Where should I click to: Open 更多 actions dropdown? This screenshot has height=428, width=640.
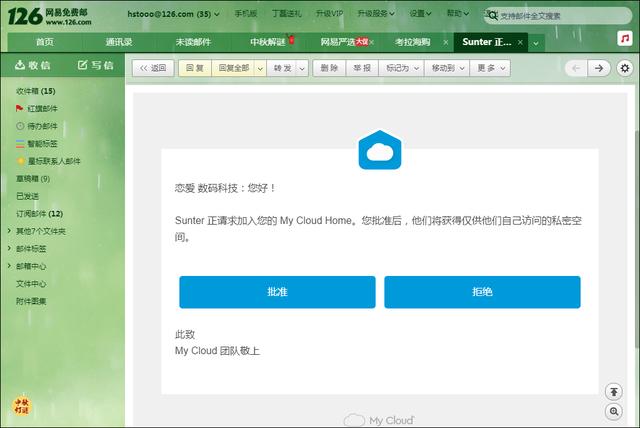[491, 68]
